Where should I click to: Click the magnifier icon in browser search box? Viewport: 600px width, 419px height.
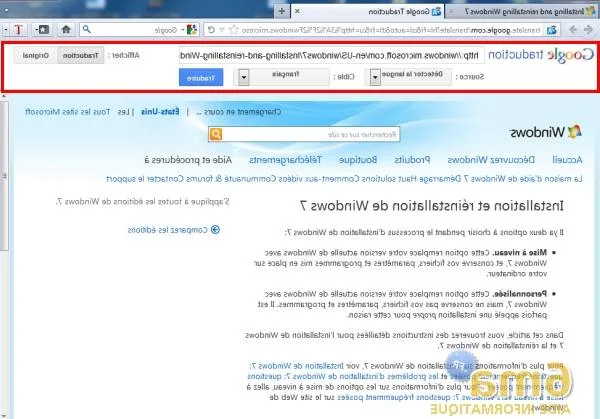(87, 29)
